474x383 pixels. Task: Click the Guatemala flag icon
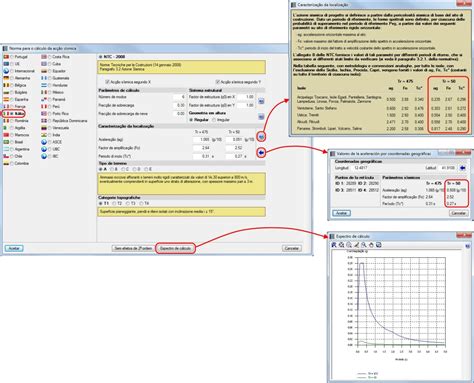[44, 78]
